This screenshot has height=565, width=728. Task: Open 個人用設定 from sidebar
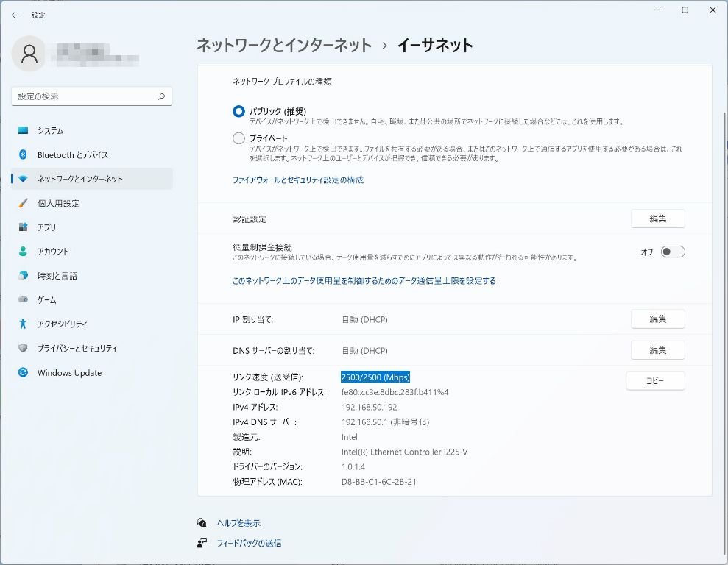[58, 203]
